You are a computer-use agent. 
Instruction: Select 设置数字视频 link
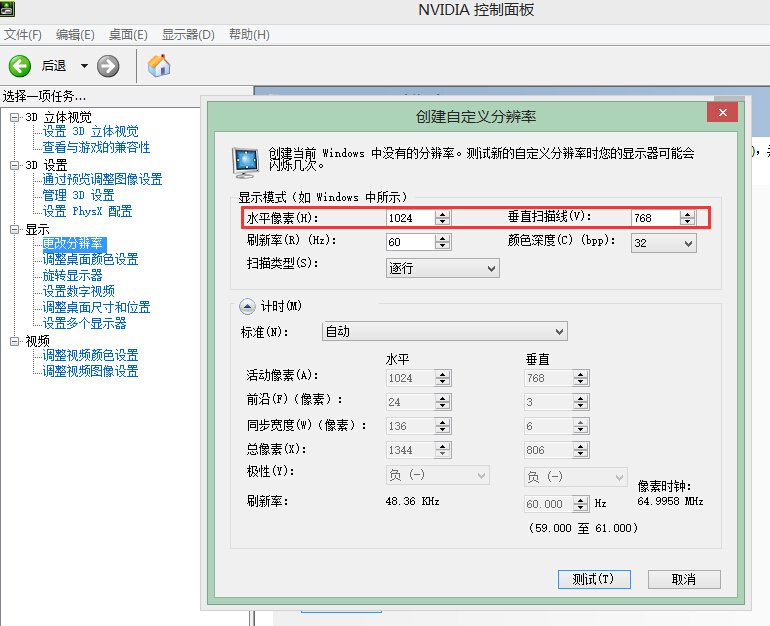79,291
